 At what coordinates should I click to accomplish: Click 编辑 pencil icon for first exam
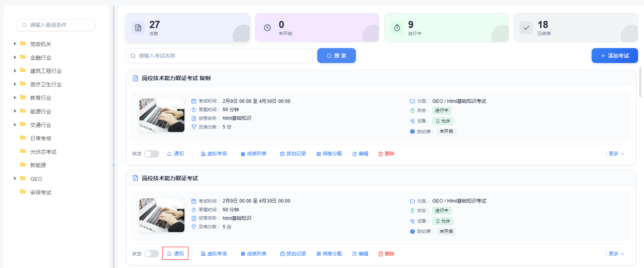[355, 154]
